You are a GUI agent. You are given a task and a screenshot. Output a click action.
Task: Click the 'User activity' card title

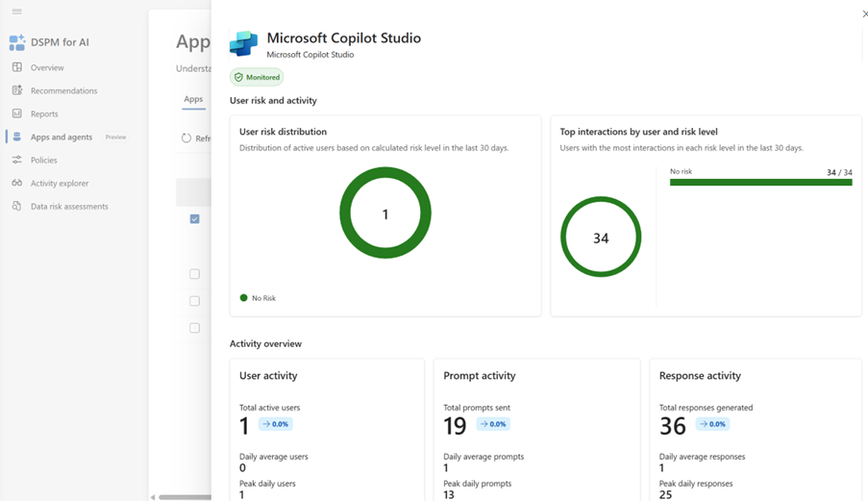[x=268, y=375]
